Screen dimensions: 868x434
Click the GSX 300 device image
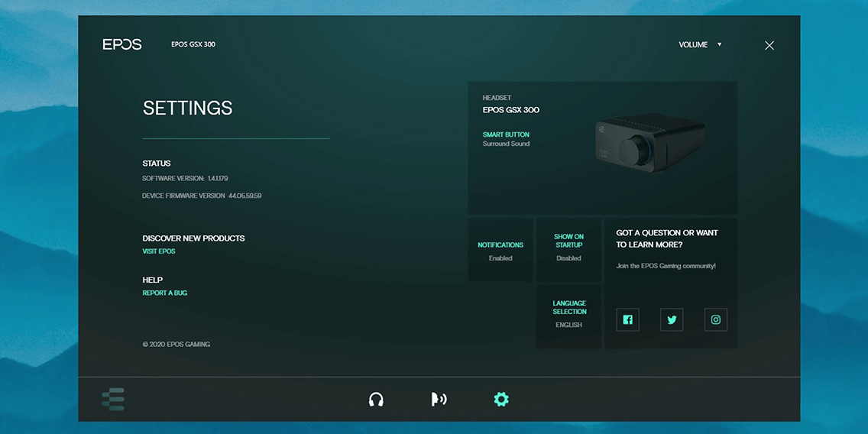tap(650, 141)
